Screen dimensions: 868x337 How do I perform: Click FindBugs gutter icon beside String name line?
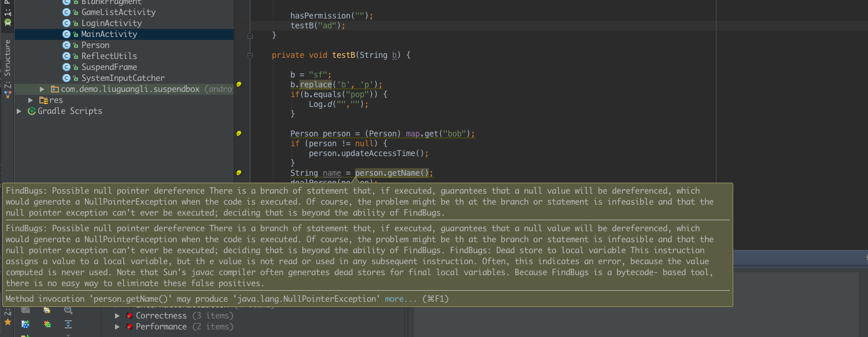[239, 173]
